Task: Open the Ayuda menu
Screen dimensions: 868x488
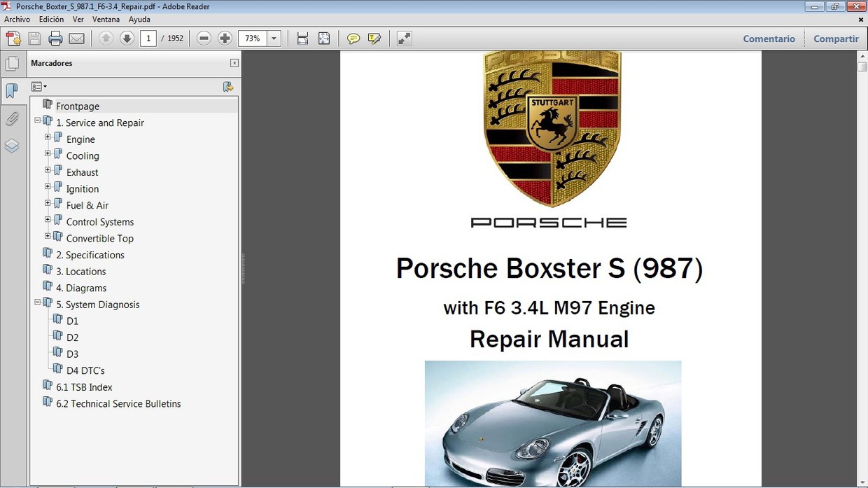Action: [x=139, y=20]
